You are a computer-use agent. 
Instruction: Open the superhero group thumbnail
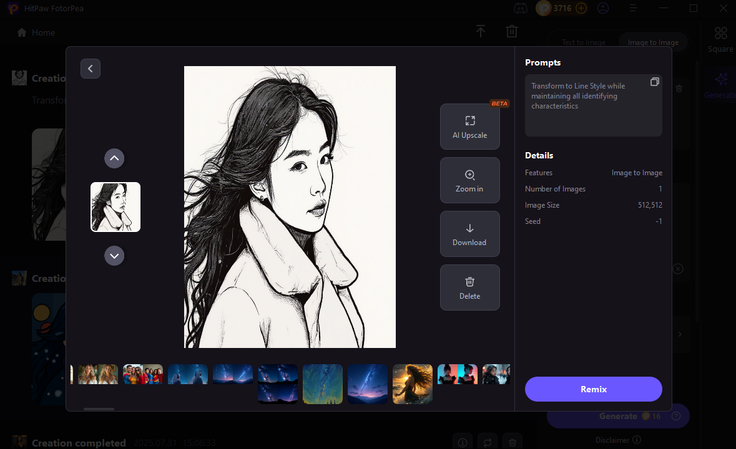point(143,374)
